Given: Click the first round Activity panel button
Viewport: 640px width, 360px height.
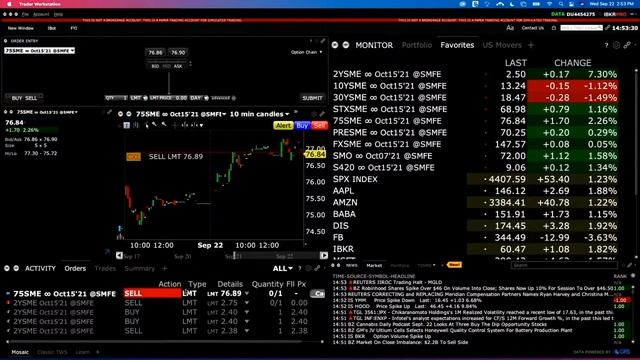Looking at the screenshot, I should [x=7, y=268].
